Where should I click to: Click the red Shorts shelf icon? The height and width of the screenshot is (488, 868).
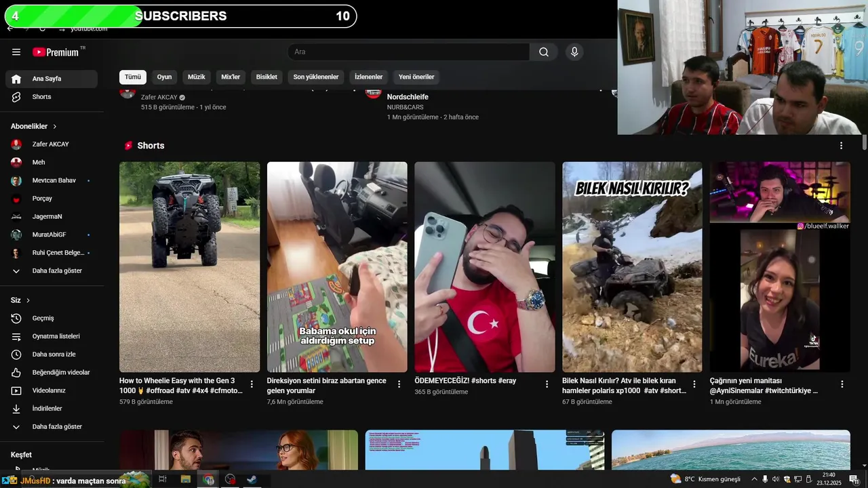click(128, 146)
